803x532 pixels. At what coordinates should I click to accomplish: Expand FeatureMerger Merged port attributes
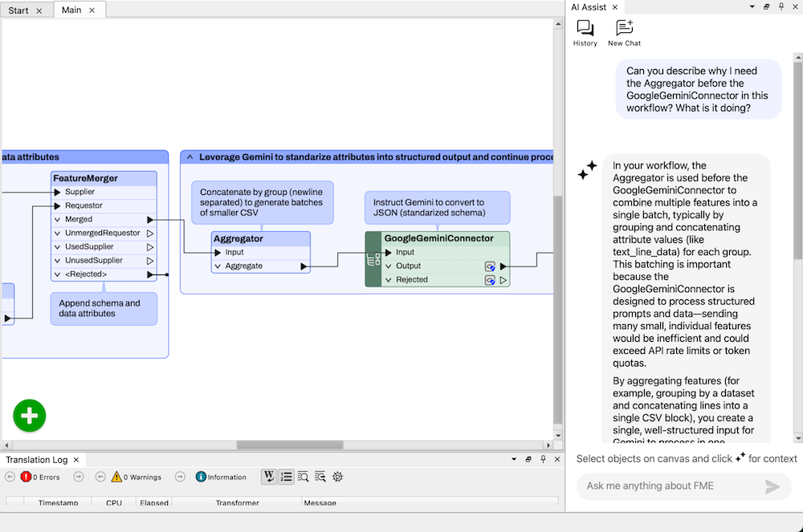[57, 219]
